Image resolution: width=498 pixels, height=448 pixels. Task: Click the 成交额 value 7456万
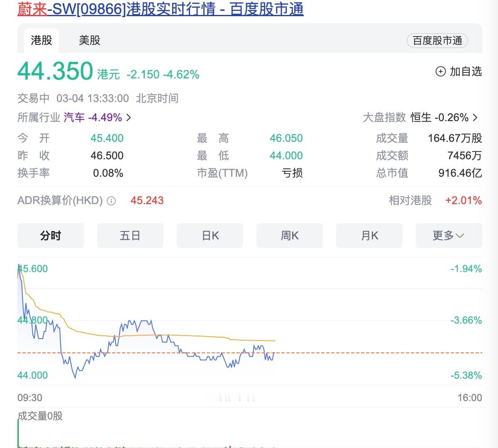point(465,156)
